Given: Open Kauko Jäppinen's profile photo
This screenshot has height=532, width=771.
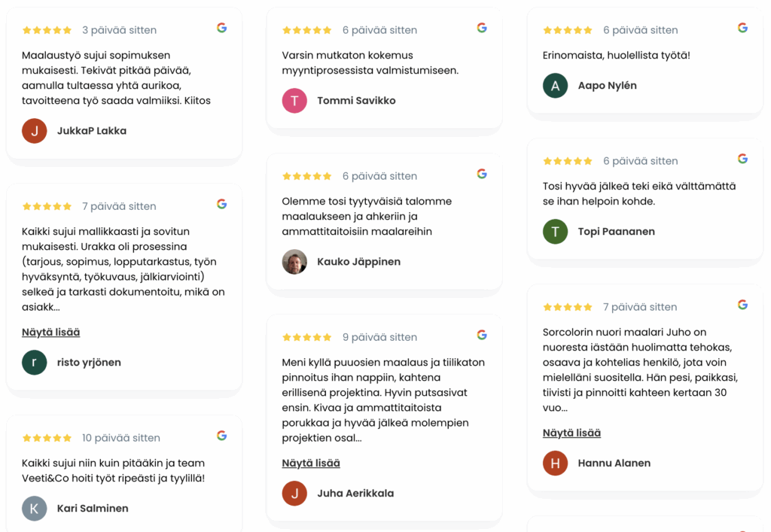Looking at the screenshot, I should (x=294, y=262).
